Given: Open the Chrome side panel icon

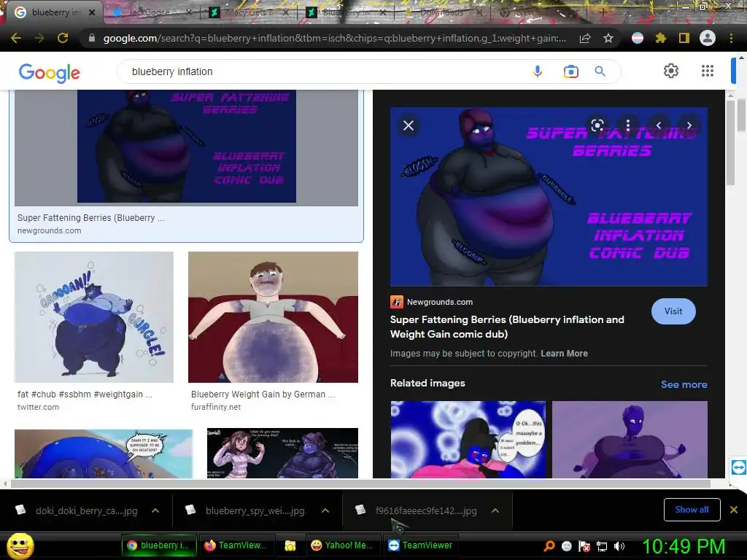Looking at the screenshot, I should (684, 38).
